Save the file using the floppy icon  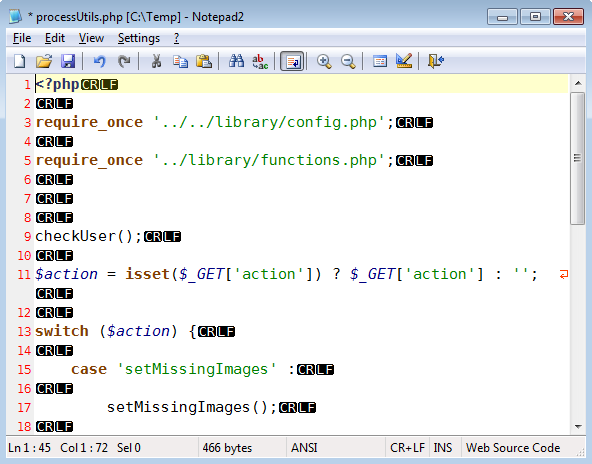(x=68, y=61)
